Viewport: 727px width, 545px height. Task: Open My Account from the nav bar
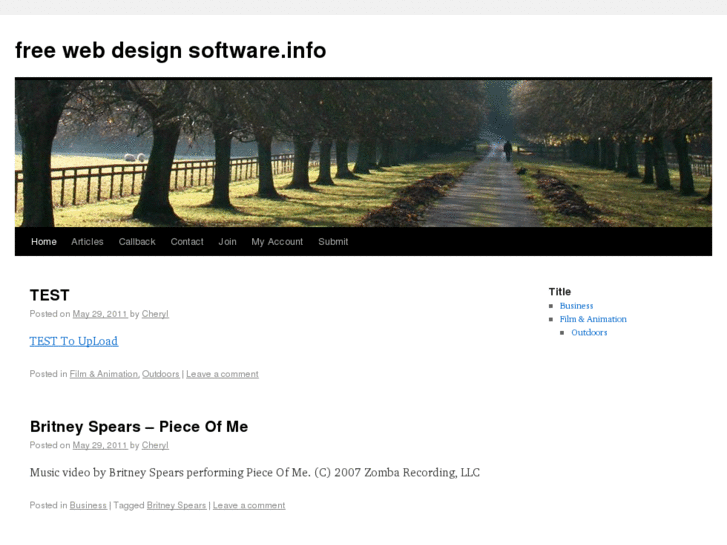(x=277, y=242)
